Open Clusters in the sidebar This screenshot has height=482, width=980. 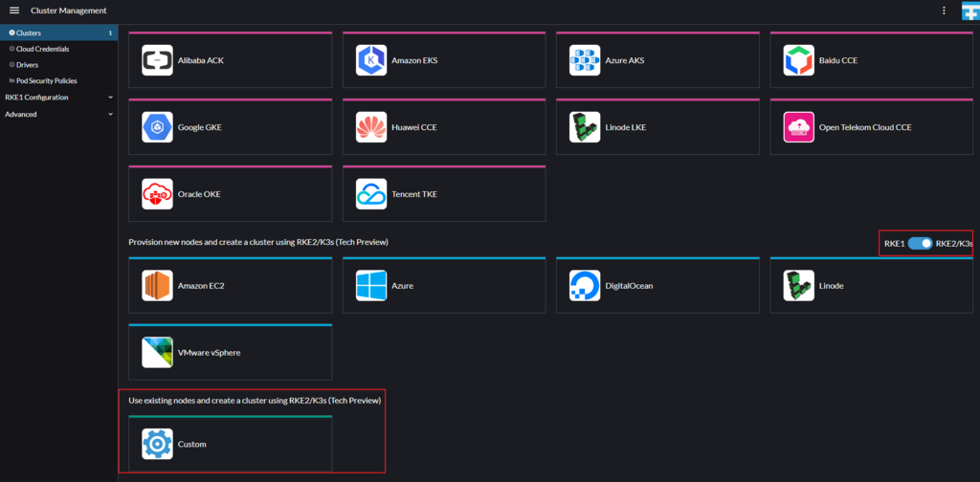[58, 33]
